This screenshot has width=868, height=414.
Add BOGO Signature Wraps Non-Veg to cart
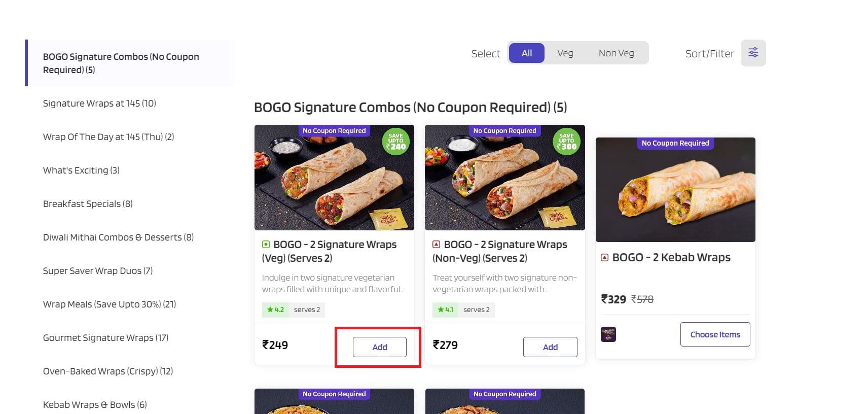click(x=550, y=347)
